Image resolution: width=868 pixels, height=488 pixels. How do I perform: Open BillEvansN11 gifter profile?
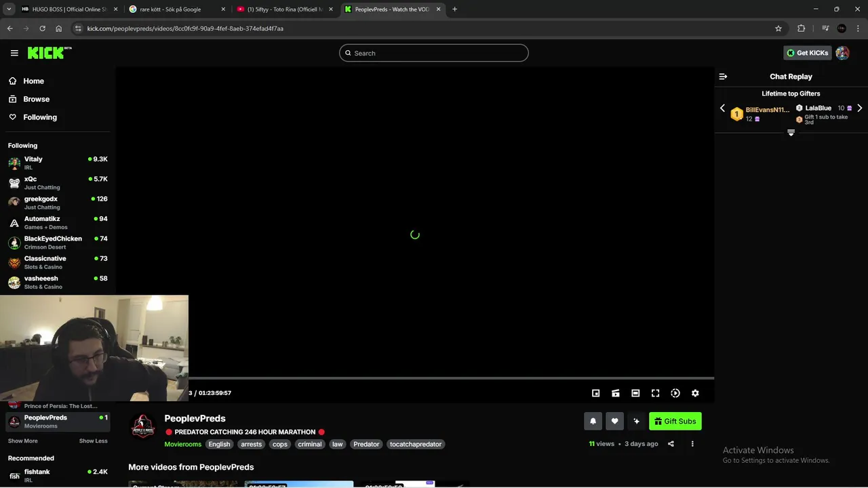point(767,110)
